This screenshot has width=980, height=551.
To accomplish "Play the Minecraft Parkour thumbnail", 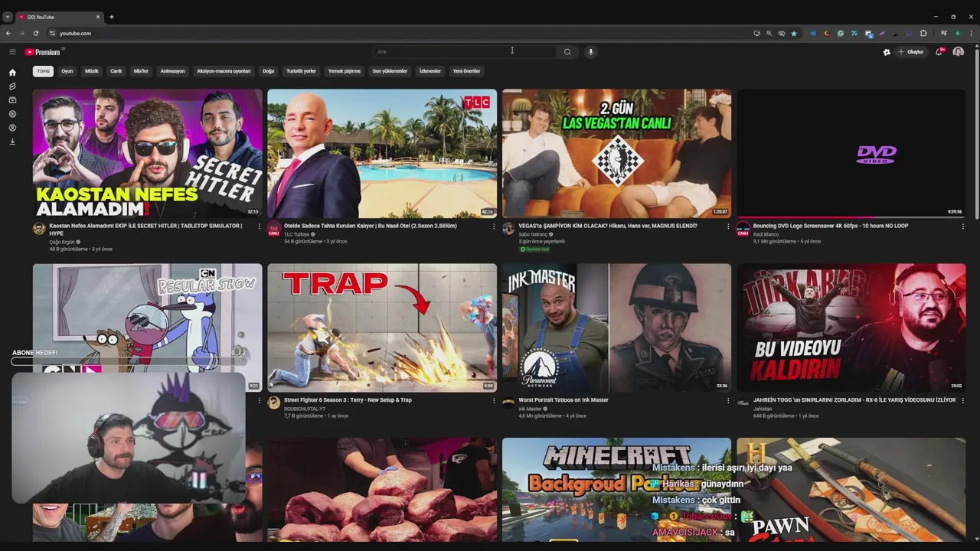I will tap(616, 490).
